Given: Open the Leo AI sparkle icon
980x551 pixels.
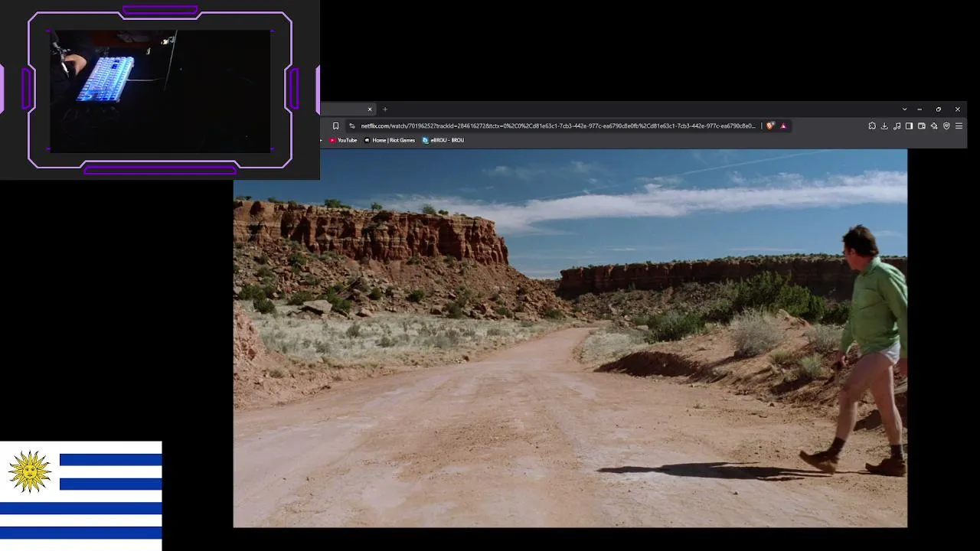Looking at the screenshot, I should click(934, 126).
